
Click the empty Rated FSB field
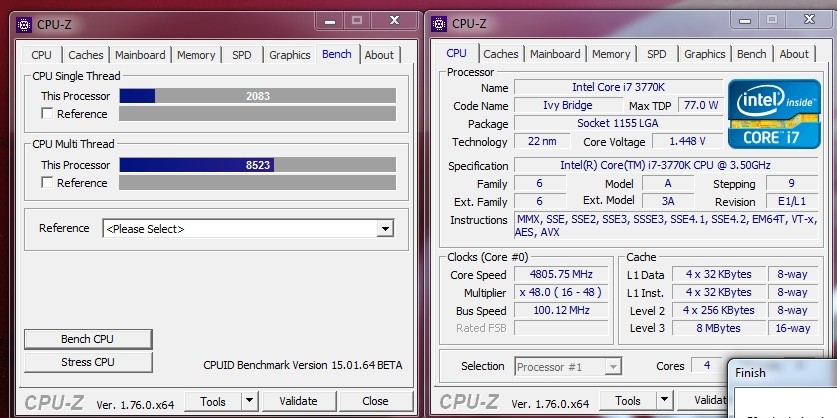tap(561, 328)
